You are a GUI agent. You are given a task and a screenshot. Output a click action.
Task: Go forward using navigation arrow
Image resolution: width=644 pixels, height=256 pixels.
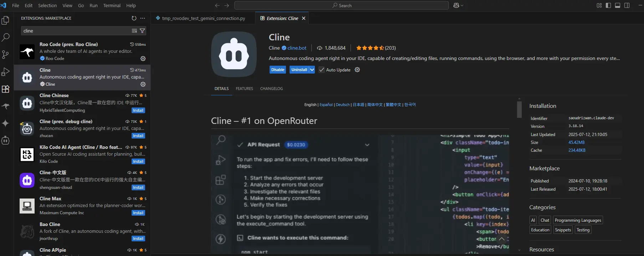[x=227, y=5]
